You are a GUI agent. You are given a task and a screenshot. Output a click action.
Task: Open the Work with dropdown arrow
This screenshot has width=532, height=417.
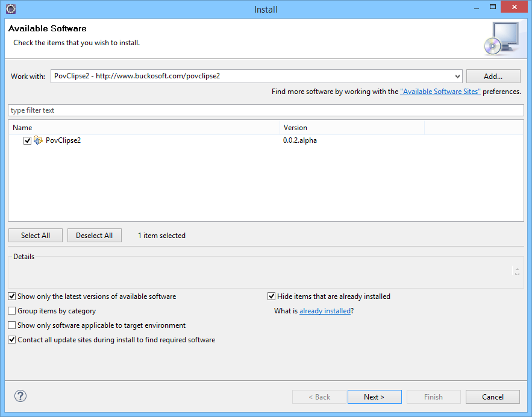pos(457,77)
